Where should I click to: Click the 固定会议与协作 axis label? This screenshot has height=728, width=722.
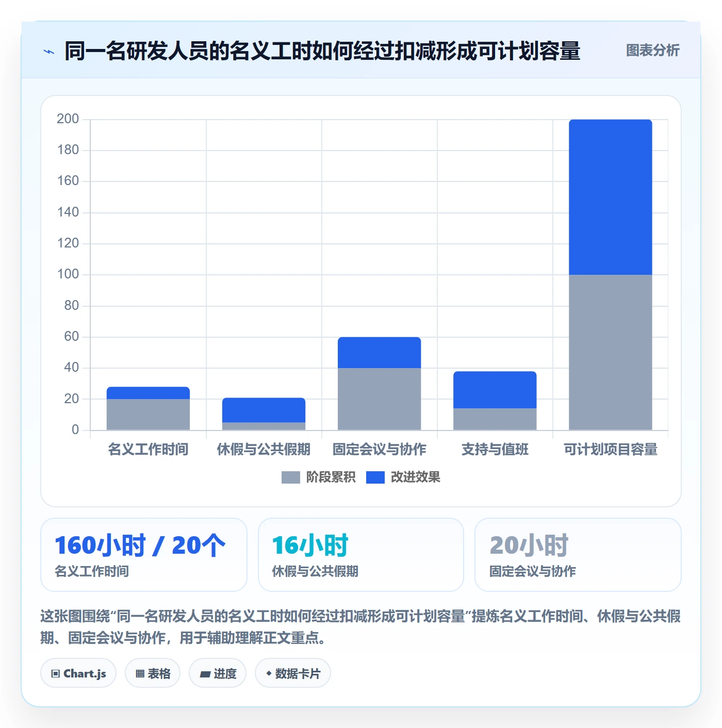pos(379,449)
